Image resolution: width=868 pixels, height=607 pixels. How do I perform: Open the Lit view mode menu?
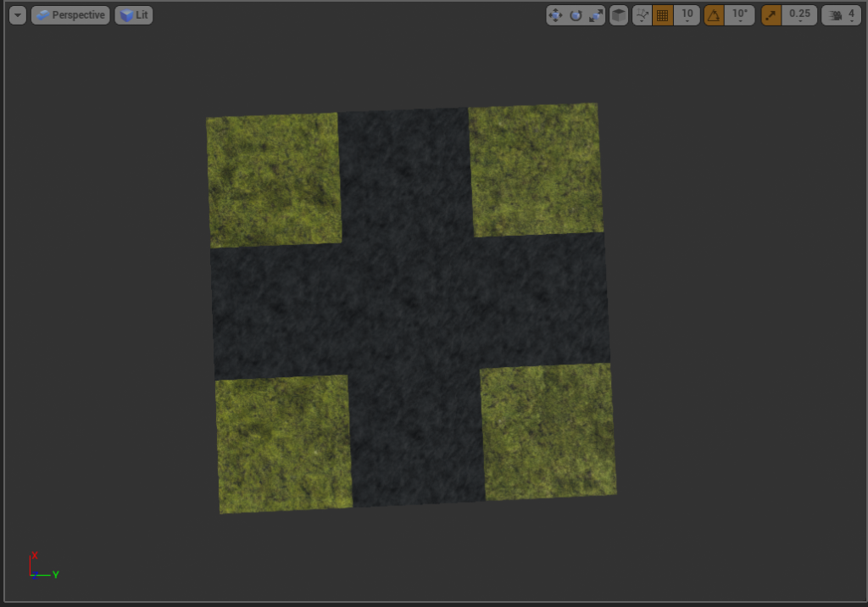(x=132, y=14)
